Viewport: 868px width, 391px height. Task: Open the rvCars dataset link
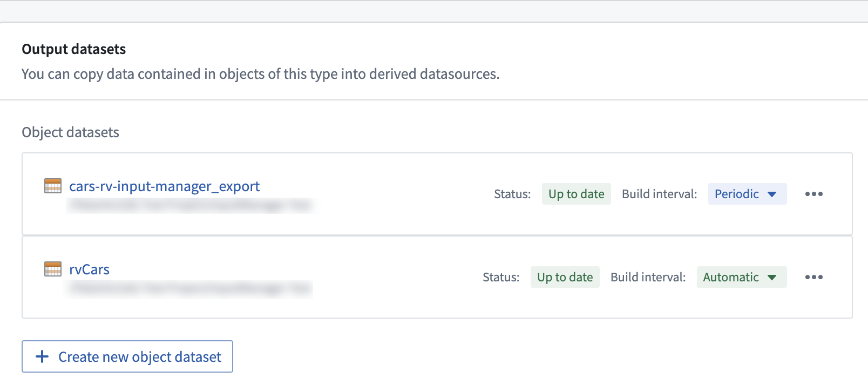coord(89,269)
